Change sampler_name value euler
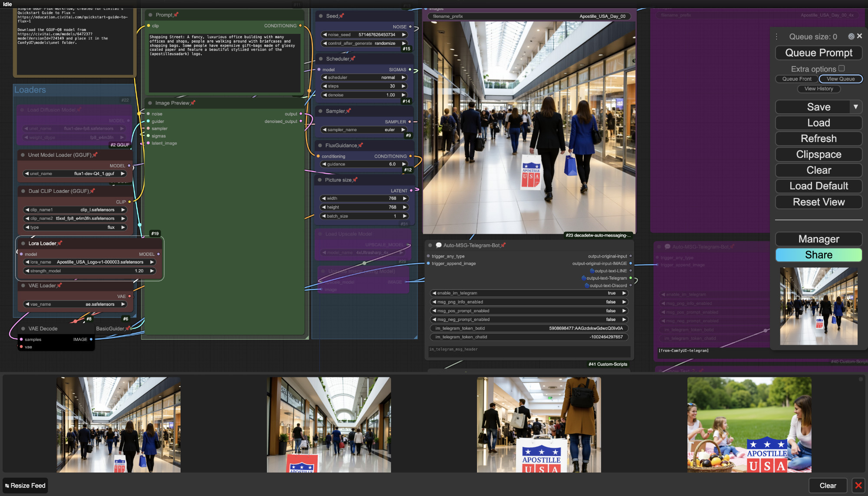This screenshot has width=868, height=496. [364, 130]
